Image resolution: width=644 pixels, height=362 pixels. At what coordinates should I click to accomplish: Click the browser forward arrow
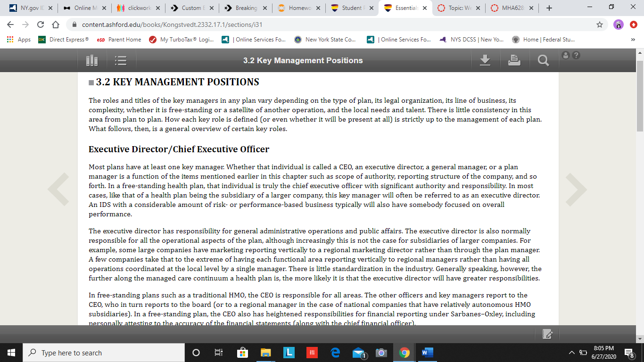click(25, 25)
